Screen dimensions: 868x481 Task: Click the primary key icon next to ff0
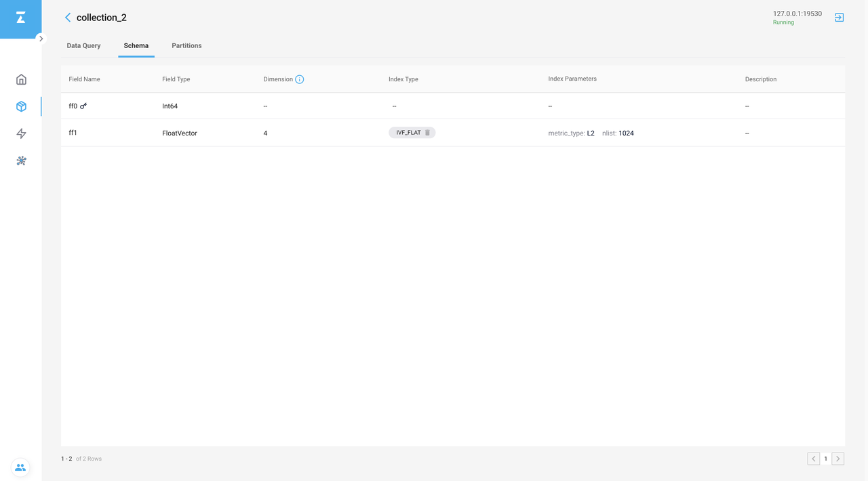coord(83,106)
